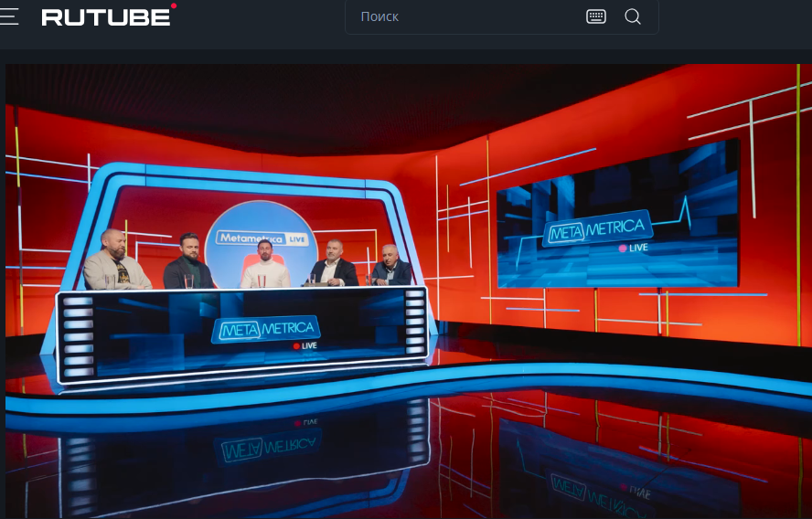Viewport: 812px width, 519px height.
Task: Go to RUTUBE home via logo
Action: (109, 15)
